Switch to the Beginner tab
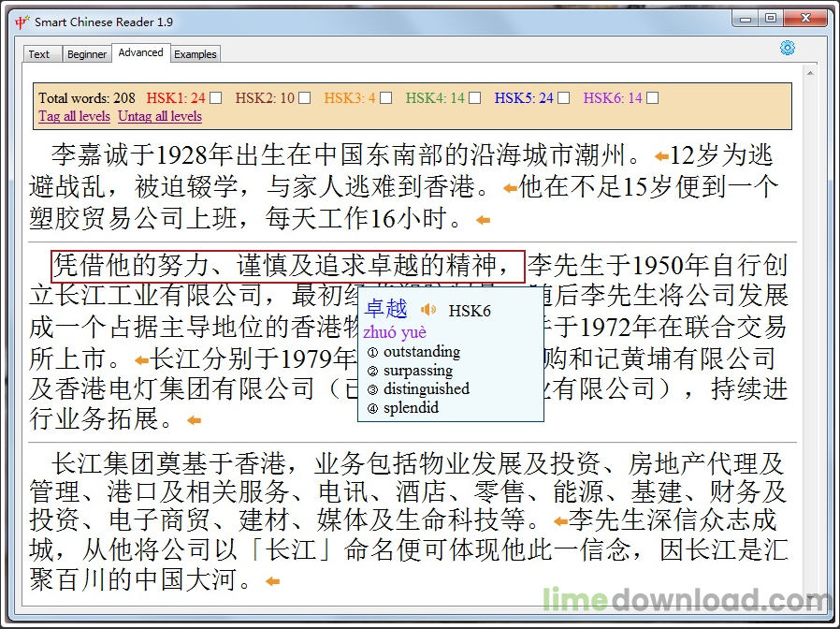840x629 pixels. pos(87,54)
